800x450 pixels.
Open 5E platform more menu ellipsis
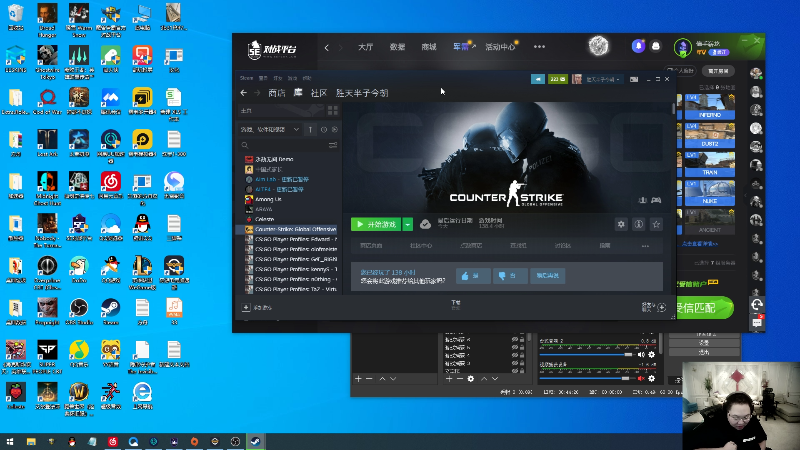coord(539,46)
